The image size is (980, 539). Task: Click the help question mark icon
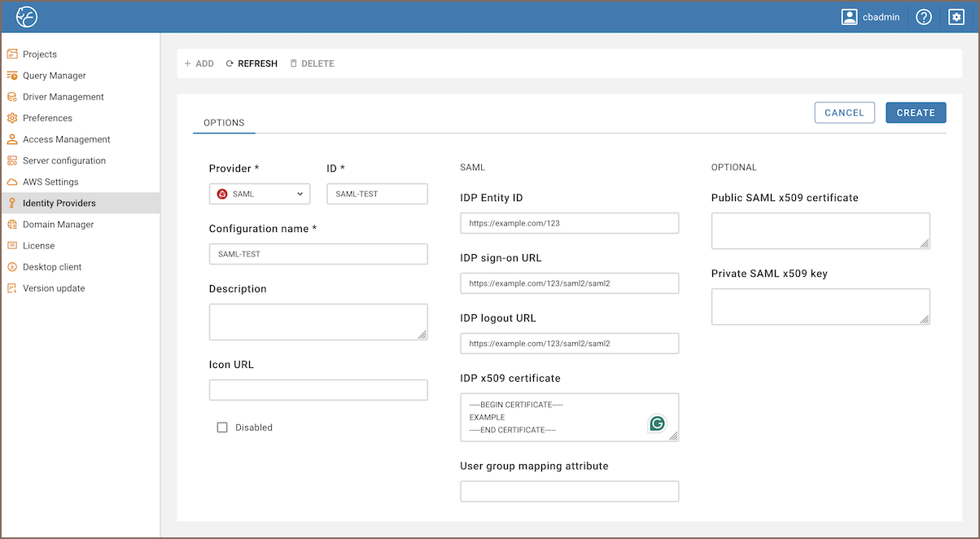[x=923, y=16]
